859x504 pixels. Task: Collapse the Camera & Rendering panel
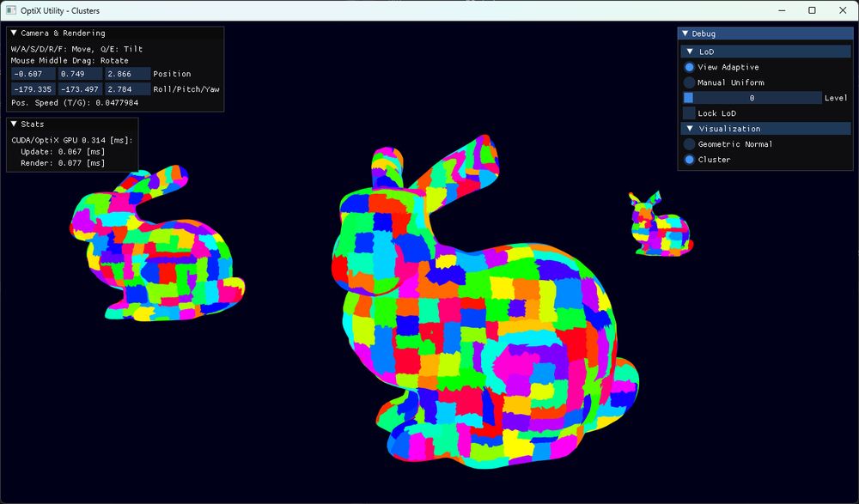click(x=15, y=33)
